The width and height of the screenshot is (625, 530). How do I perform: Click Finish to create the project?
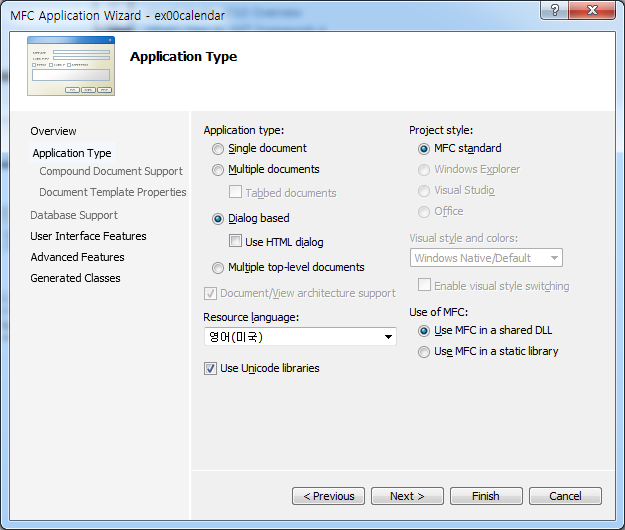click(486, 496)
